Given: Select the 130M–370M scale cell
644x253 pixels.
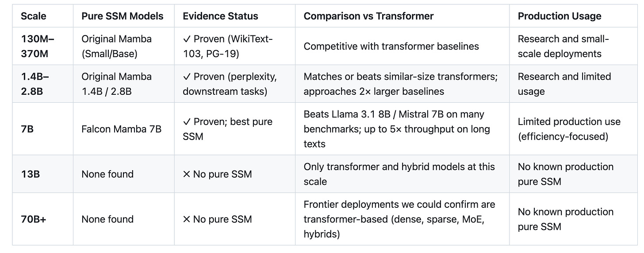Looking at the screenshot, I should [37, 46].
